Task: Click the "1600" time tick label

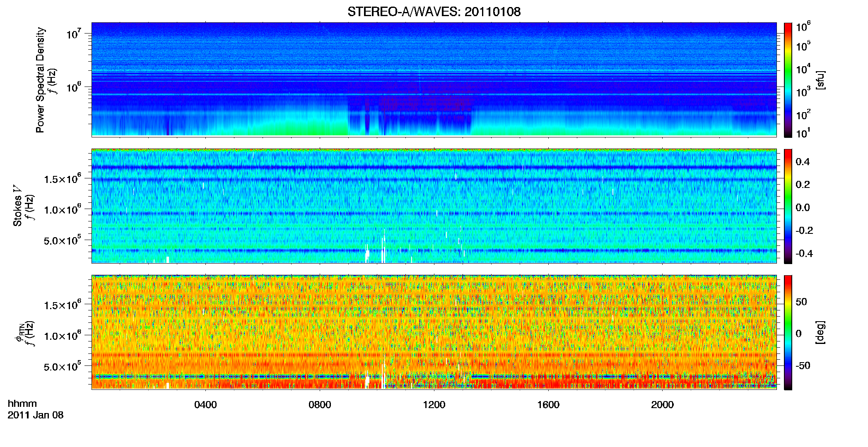Action: [x=548, y=405]
